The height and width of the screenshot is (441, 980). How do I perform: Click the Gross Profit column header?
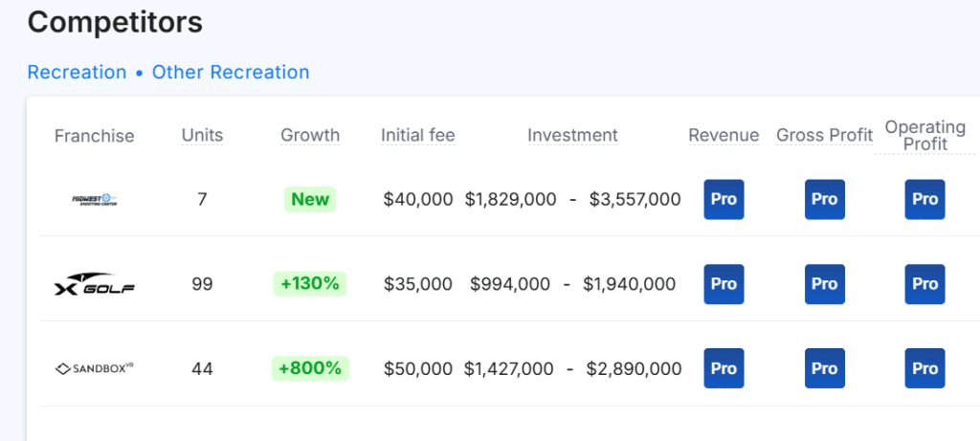click(x=824, y=135)
